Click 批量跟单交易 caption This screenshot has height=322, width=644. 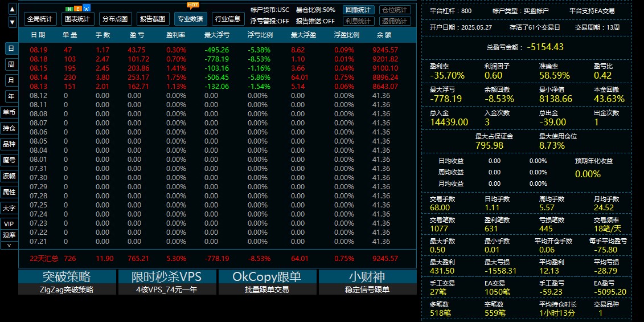point(267,290)
